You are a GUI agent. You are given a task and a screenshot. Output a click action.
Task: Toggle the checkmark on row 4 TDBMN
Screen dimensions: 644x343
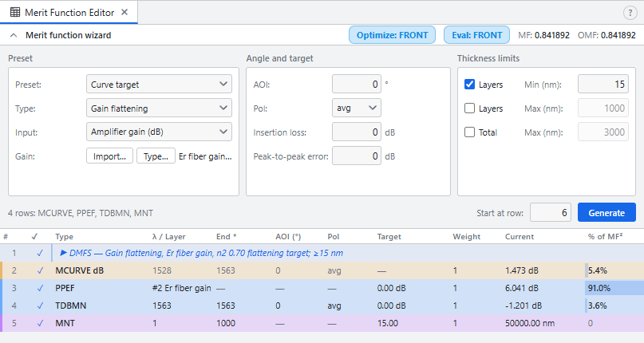click(x=40, y=306)
